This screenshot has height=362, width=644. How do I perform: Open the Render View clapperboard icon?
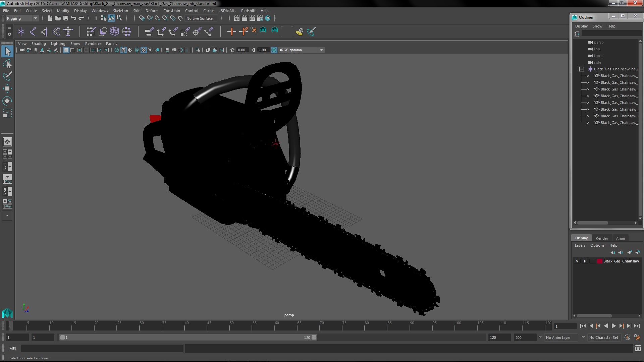pyautogui.click(x=236, y=18)
